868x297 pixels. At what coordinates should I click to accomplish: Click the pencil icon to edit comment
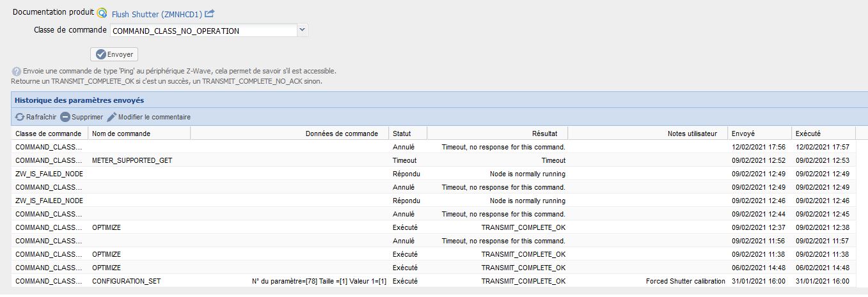pos(112,118)
